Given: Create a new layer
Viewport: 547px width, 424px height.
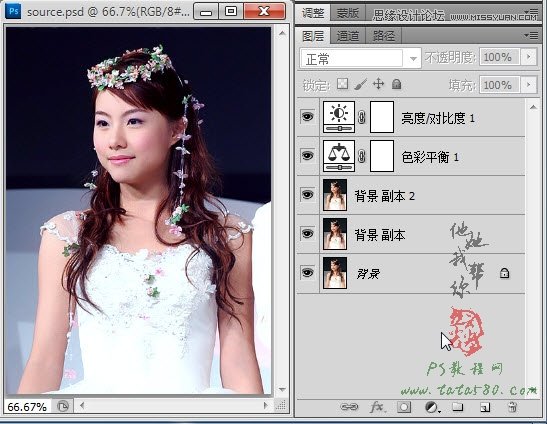Looking at the screenshot, I should tap(485, 407).
